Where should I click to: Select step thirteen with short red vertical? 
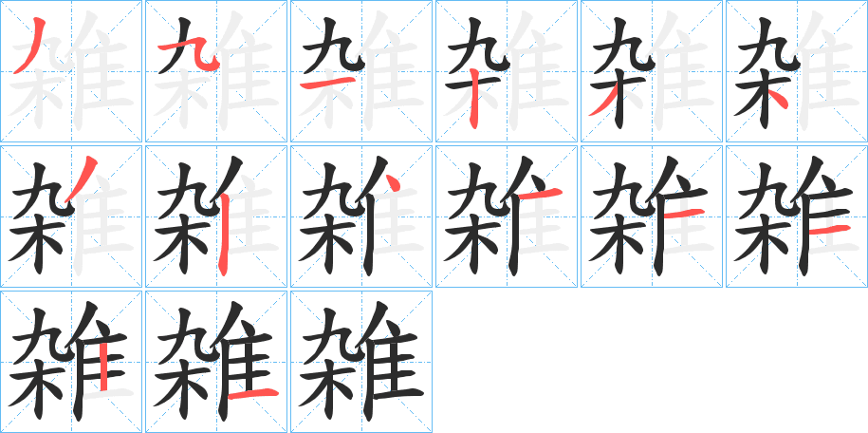pyautogui.click(x=71, y=362)
